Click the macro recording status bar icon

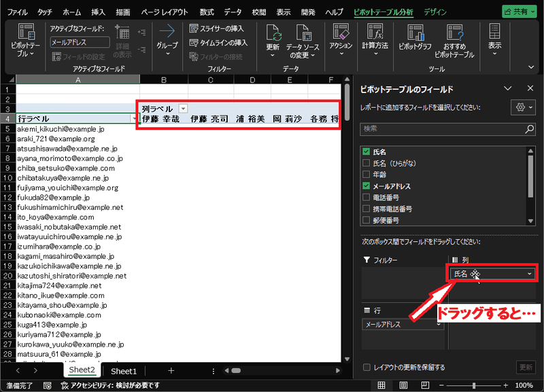pyautogui.click(x=47, y=385)
